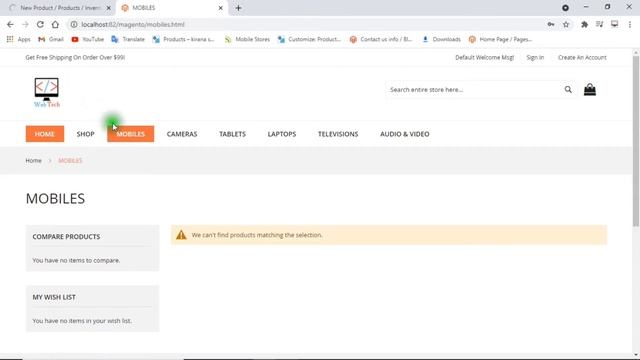This screenshot has width=640, height=360.
Task: Open Apps grid in bookmarks bar
Action: coord(18,39)
